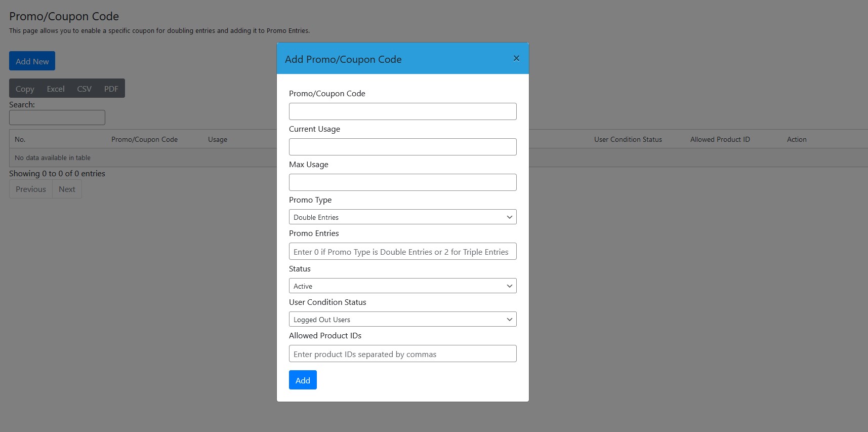
Task: Sort by User Condition Status column
Action: click(x=628, y=139)
